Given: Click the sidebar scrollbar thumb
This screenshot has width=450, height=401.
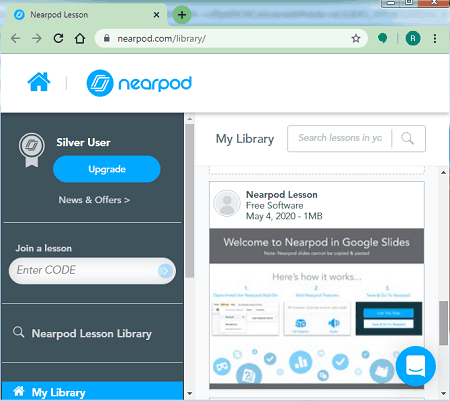Looking at the screenshot, I should click(190, 201).
